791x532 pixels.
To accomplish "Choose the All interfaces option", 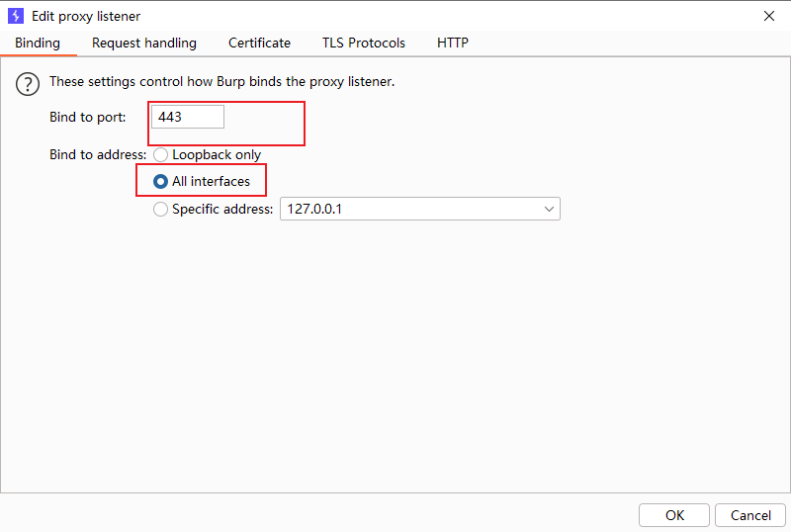I will pyautogui.click(x=161, y=182).
